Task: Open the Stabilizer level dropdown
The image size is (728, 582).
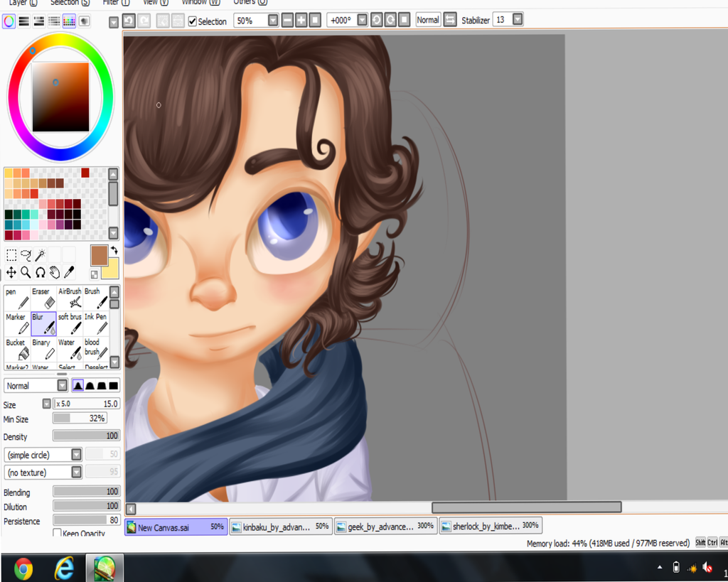Action: click(x=518, y=19)
